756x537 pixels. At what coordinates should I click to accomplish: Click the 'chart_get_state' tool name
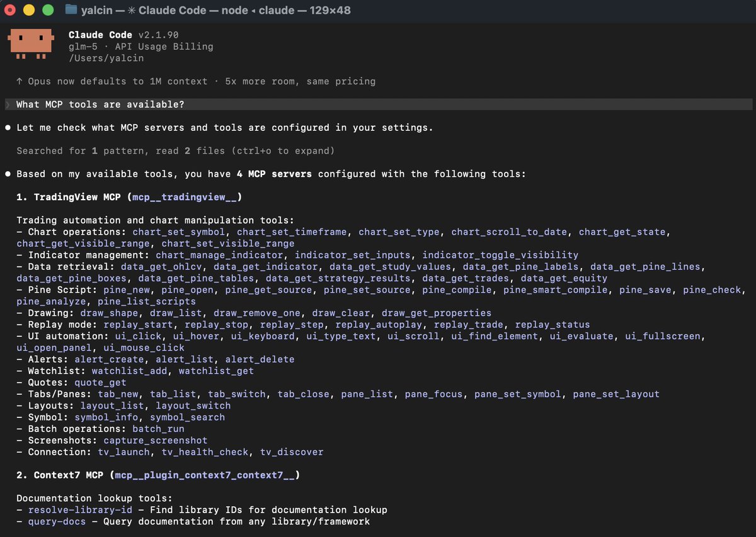pyautogui.click(x=622, y=232)
